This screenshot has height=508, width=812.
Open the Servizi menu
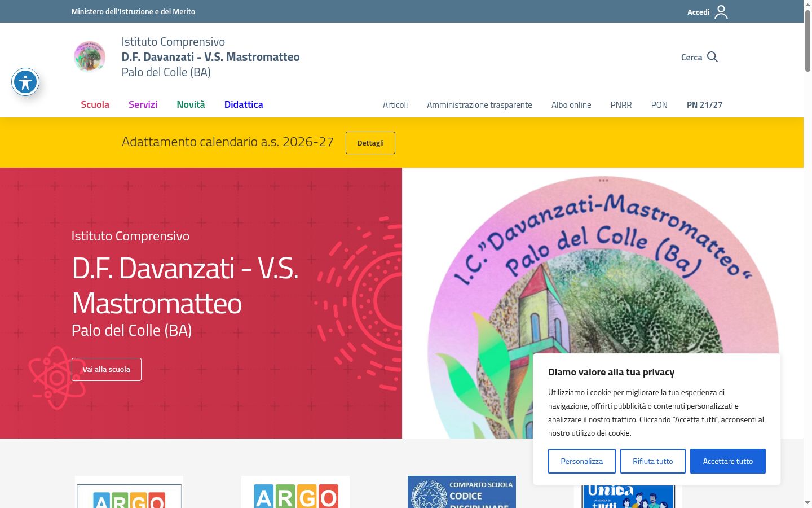click(x=143, y=104)
